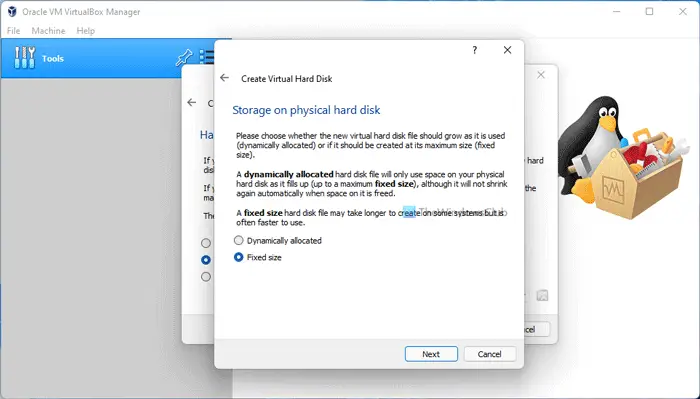The height and width of the screenshot is (399, 700).
Task: Open the File menu
Action: (13, 31)
